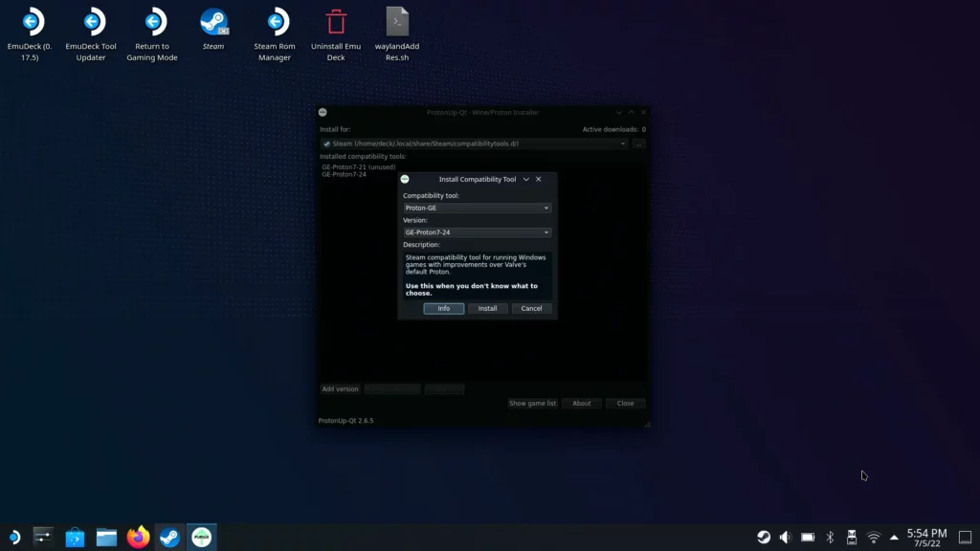Launch Firefox from the taskbar
Screen dimensions: 980x551
tap(138, 538)
